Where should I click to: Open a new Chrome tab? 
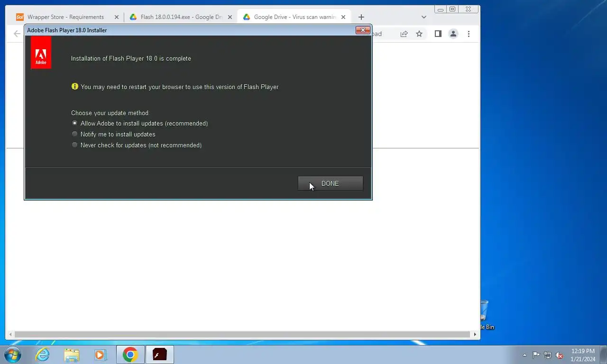click(361, 17)
